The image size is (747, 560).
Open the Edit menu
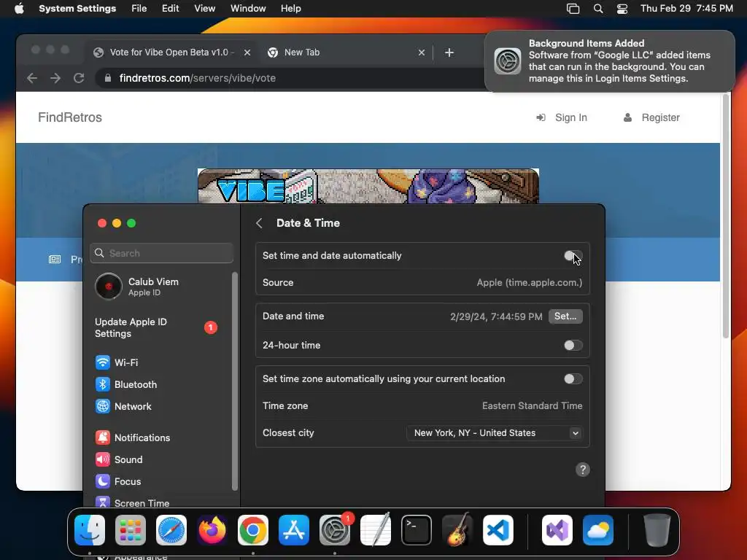coord(170,9)
